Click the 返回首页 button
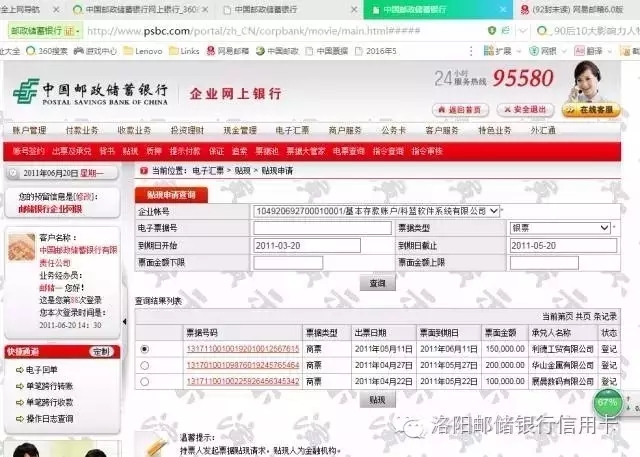 pos(460,110)
